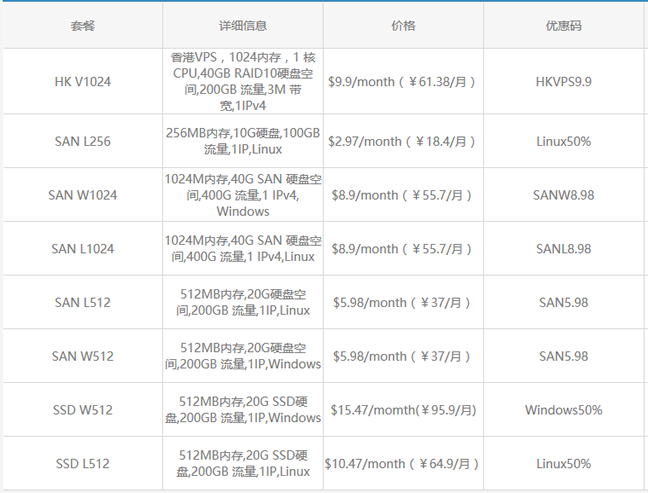The height and width of the screenshot is (493, 648).
Task: Select the SAN W1024 plan name
Action: coord(82,195)
